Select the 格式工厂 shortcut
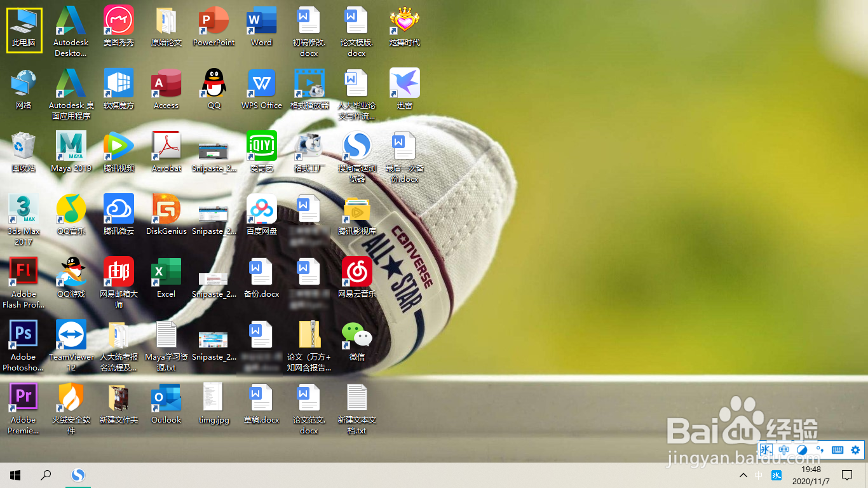 [309, 152]
